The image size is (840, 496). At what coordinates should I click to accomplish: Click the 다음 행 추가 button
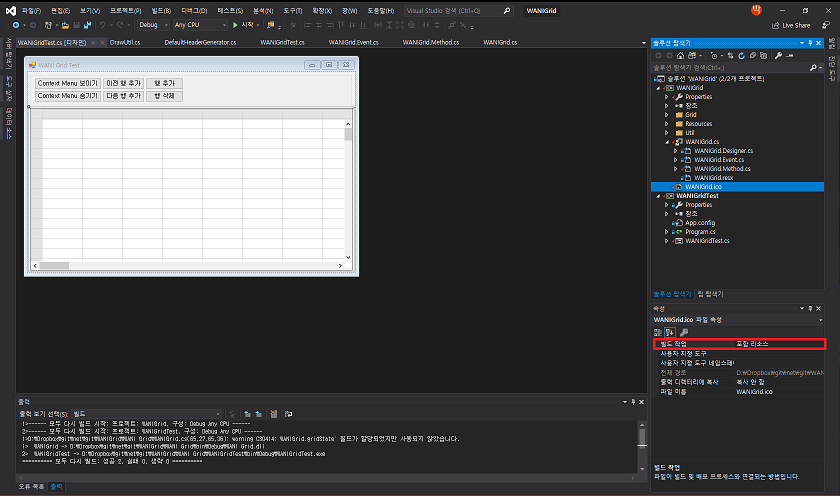(123, 96)
